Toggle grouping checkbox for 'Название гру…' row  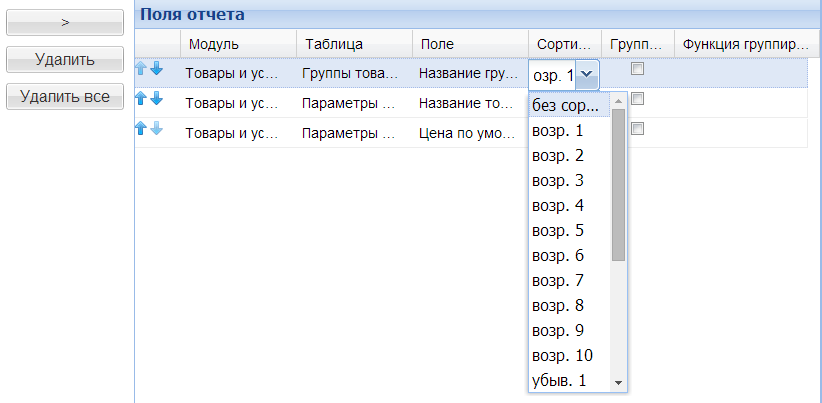pos(637,70)
